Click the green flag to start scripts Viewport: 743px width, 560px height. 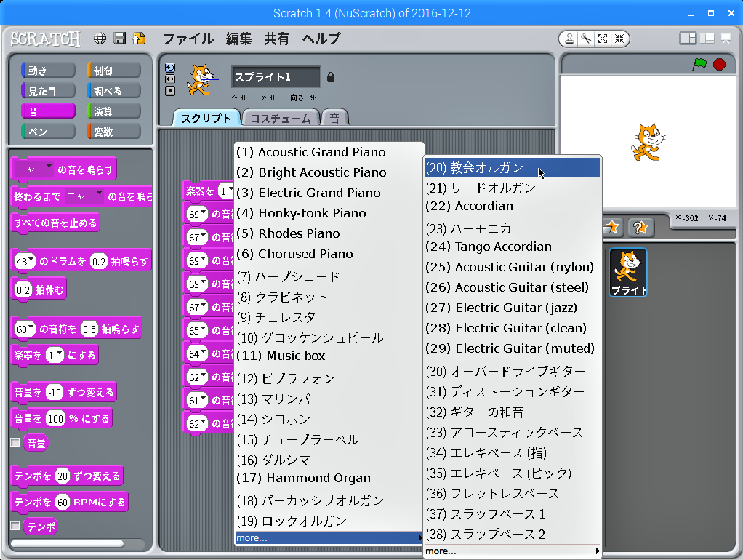[699, 64]
